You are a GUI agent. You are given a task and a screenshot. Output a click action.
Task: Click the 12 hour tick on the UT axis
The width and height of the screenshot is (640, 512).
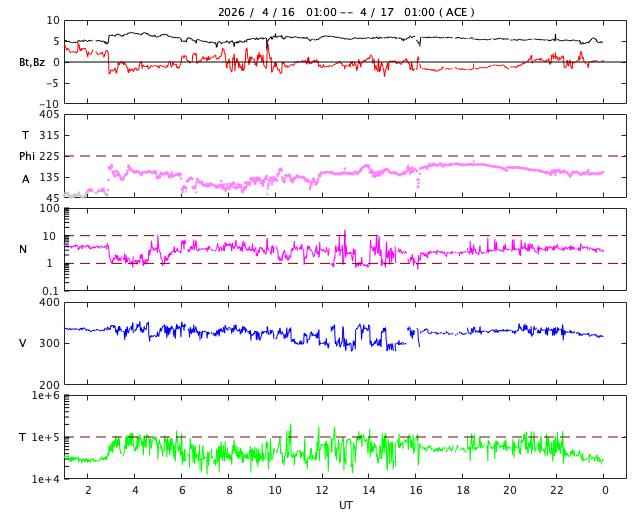point(322,491)
